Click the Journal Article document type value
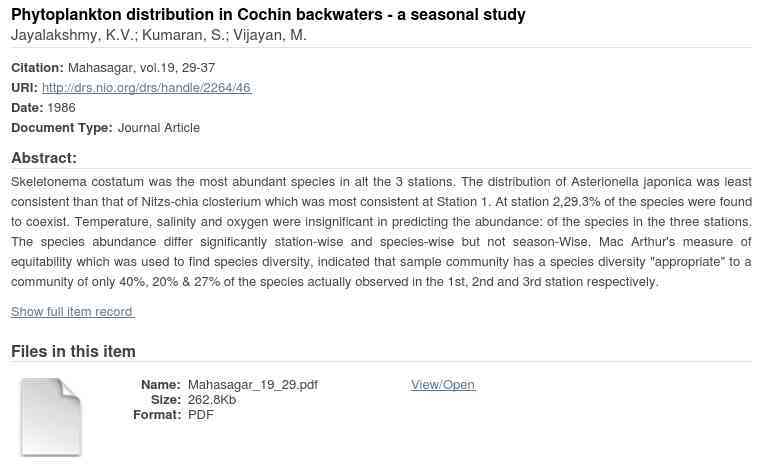 pos(159,128)
